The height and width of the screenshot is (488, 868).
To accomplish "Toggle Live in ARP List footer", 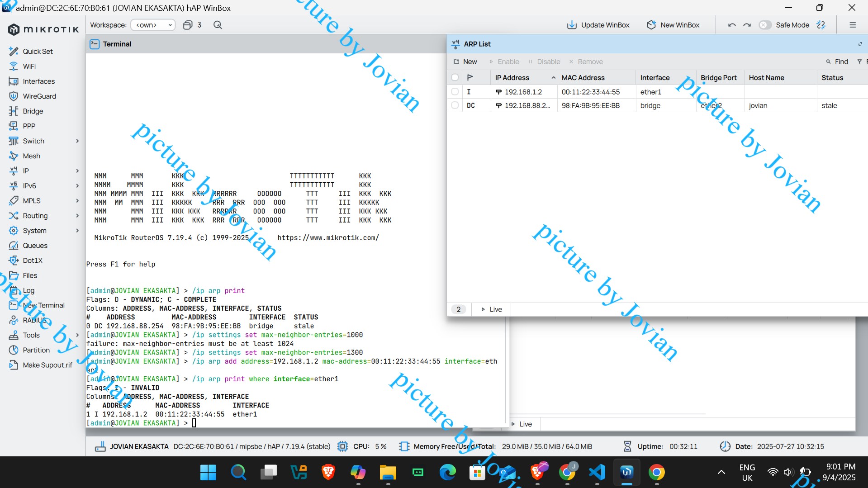I will (492, 309).
